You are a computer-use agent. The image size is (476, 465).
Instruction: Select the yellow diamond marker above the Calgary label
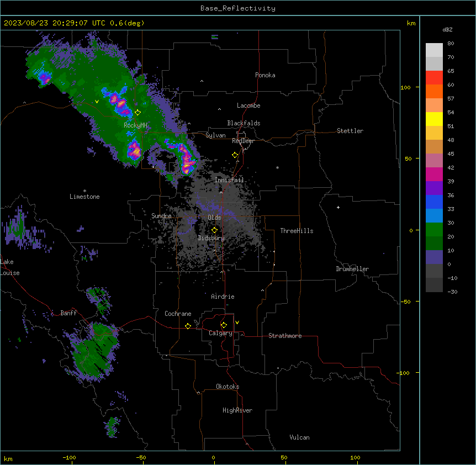point(224,325)
